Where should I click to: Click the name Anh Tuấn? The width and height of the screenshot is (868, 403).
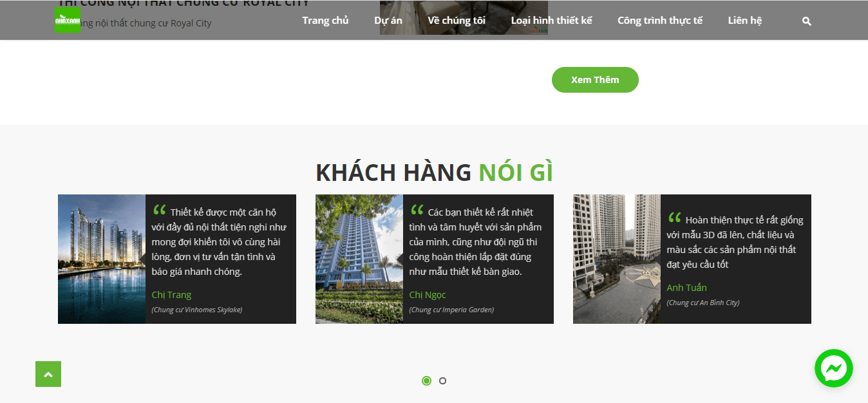[x=686, y=287]
